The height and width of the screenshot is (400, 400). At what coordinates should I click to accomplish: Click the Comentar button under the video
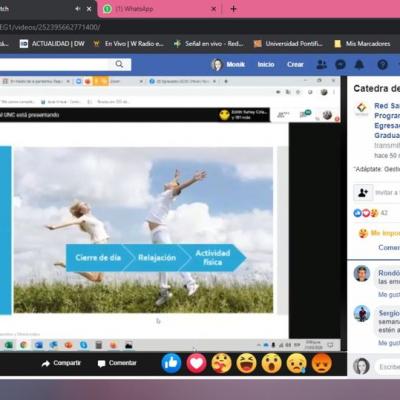117,363
